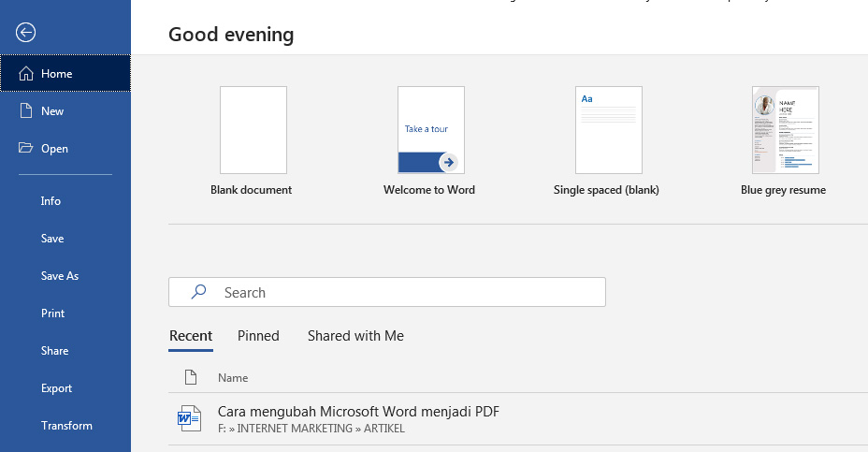Open Cara mengubah Microsoft Word menjadi PDF
The height and width of the screenshot is (452, 868).
[x=358, y=412]
